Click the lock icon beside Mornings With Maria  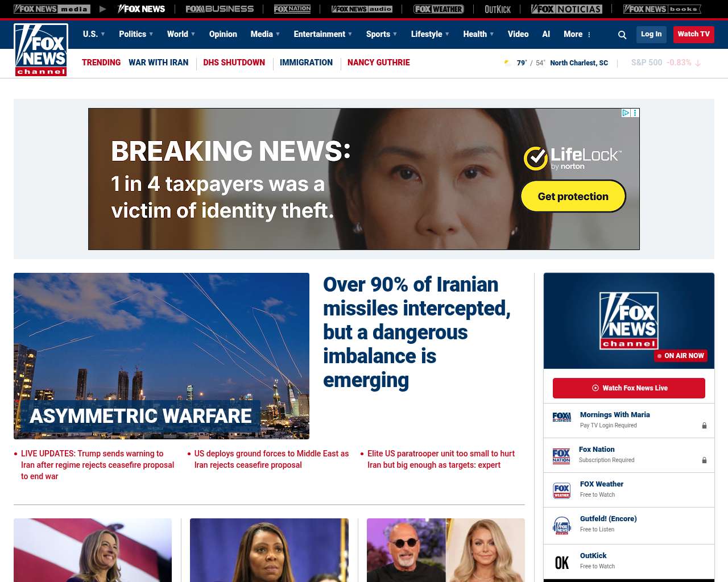[x=704, y=426]
